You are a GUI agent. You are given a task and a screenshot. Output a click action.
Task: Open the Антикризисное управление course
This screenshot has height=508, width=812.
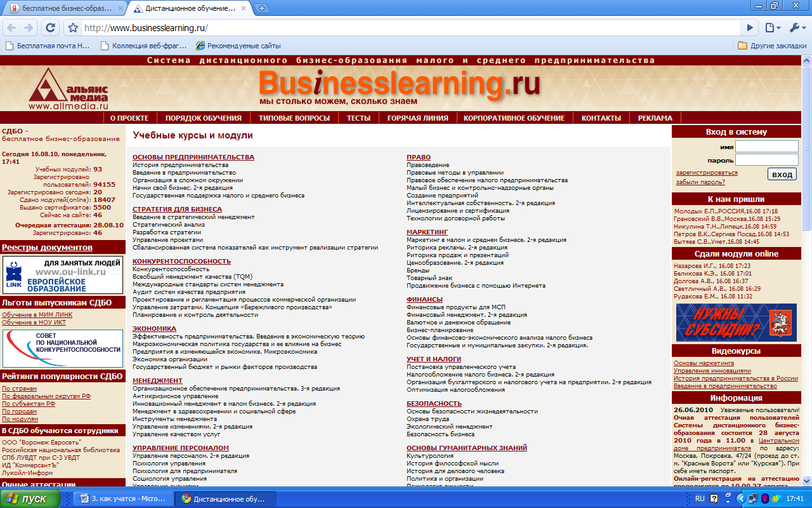point(175,396)
